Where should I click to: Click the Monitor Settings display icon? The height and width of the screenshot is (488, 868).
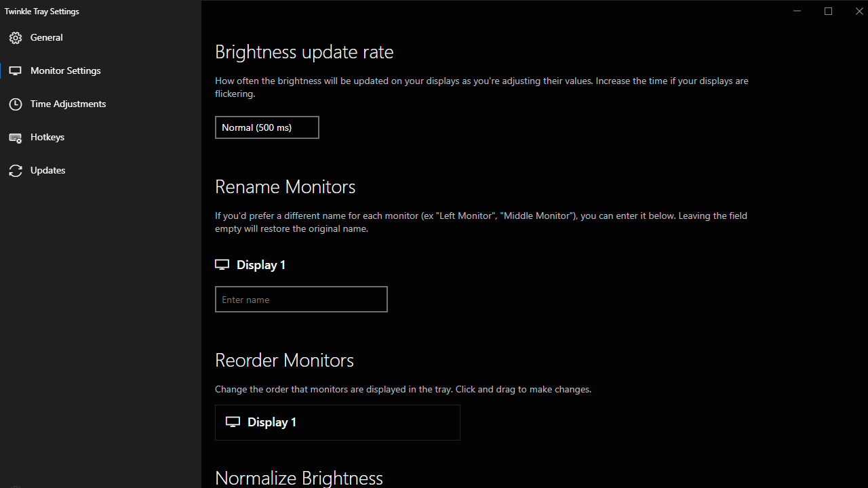click(16, 71)
